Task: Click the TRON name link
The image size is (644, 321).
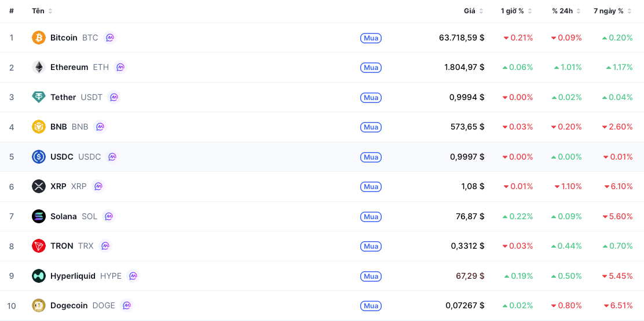Action: pos(61,246)
